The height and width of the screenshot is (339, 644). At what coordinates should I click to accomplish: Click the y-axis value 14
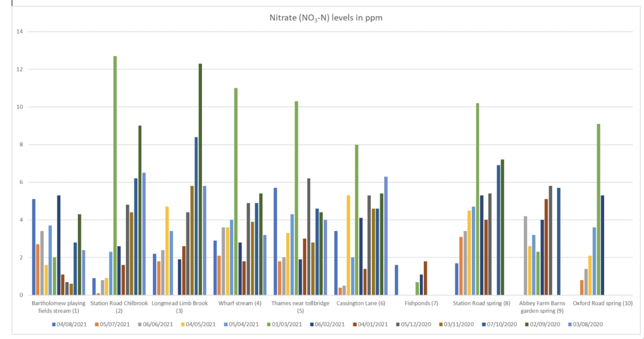[20, 32]
